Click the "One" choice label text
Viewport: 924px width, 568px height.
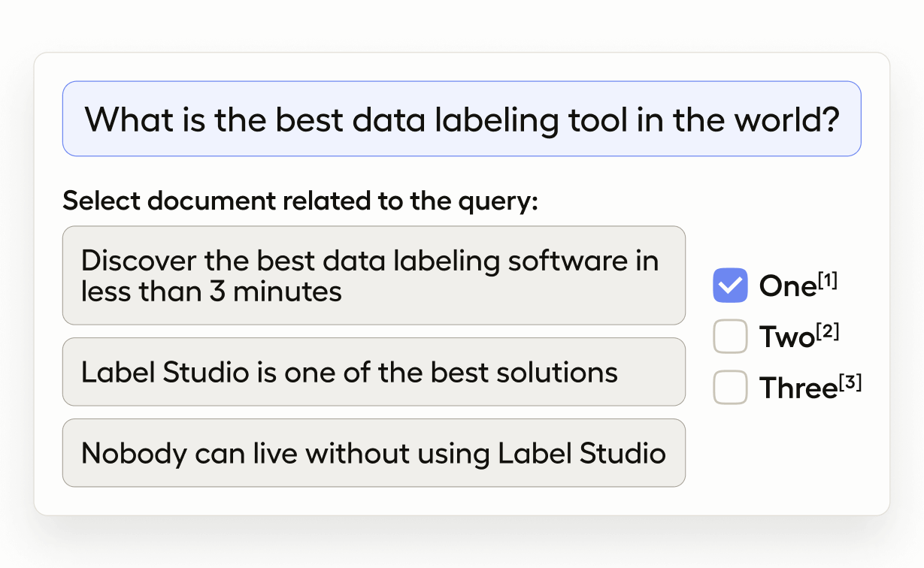tap(786, 287)
